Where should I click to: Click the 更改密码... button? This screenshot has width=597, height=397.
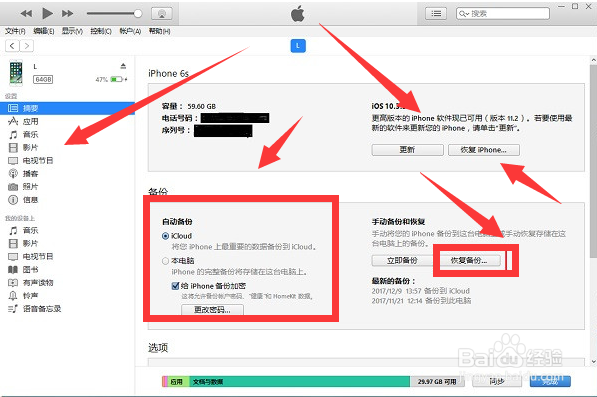212,310
